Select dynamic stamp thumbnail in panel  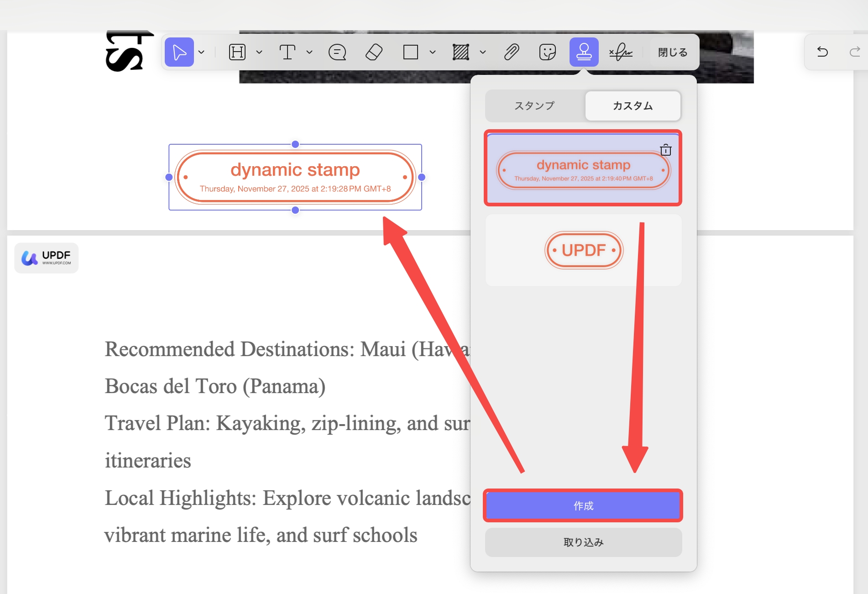tap(583, 168)
